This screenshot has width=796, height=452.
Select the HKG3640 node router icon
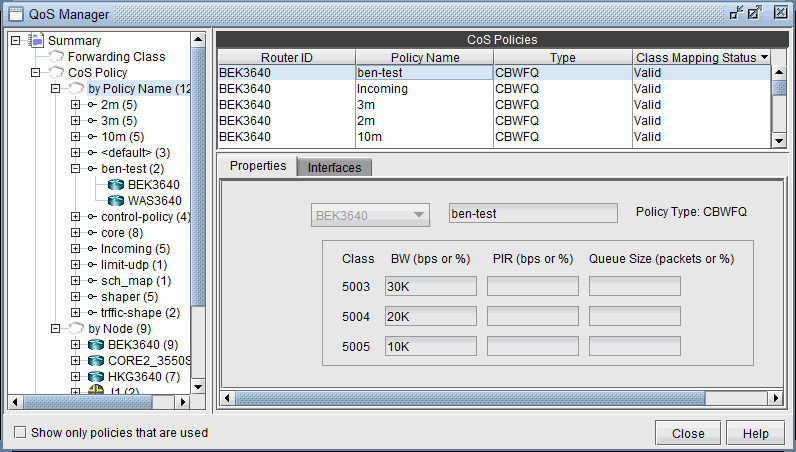[95, 377]
